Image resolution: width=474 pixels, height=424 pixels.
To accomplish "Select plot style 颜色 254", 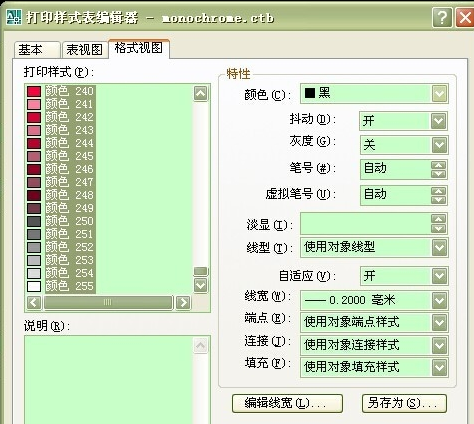I will pyautogui.click(x=69, y=273).
